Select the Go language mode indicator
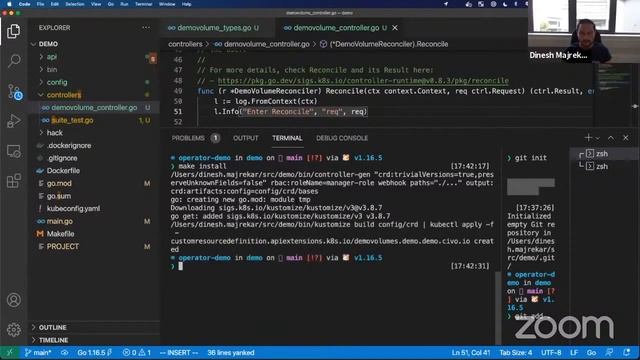 click(x=591, y=353)
